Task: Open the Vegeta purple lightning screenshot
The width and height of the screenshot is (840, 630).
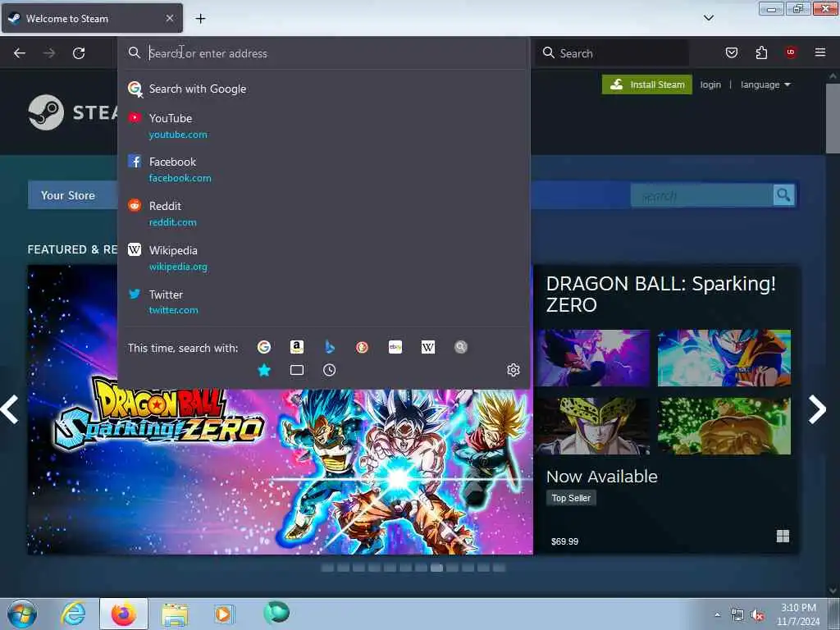Action: [x=594, y=358]
